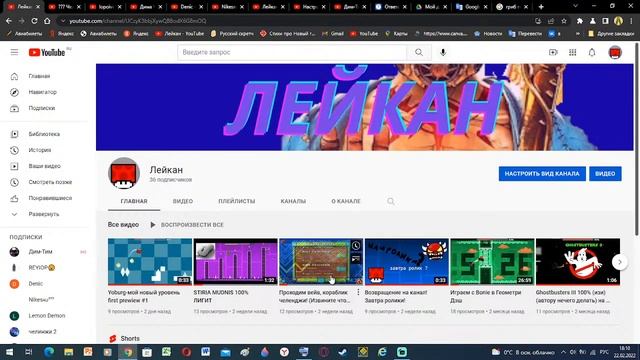Click НАСТРОИТЬ ВИД КАНАЛА button

tap(542, 174)
